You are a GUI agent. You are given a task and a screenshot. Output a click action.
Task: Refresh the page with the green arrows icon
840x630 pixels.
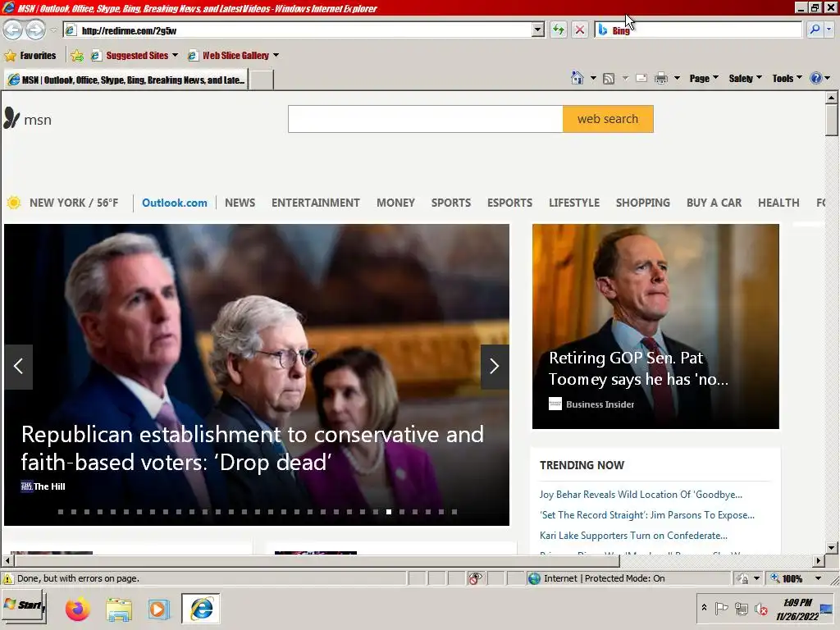coord(558,30)
